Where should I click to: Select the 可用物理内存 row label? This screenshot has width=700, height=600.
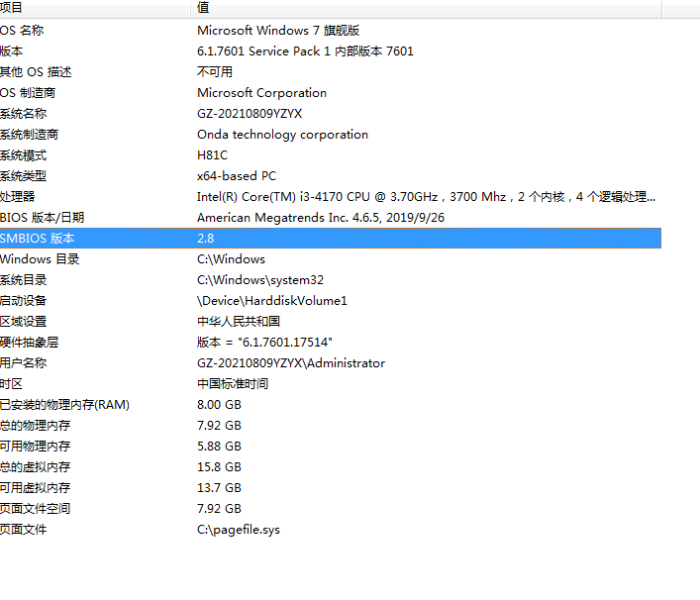coord(36,447)
